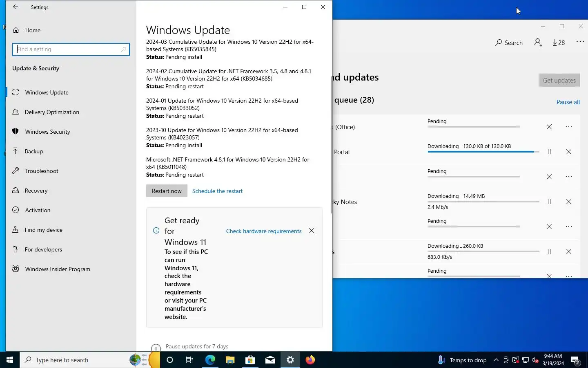Click the Store account profile icon
588x368 pixels.
coord(538,43)
